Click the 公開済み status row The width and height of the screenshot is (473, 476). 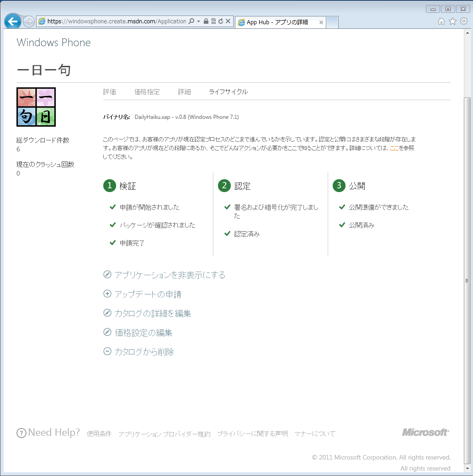coord(356,225)
